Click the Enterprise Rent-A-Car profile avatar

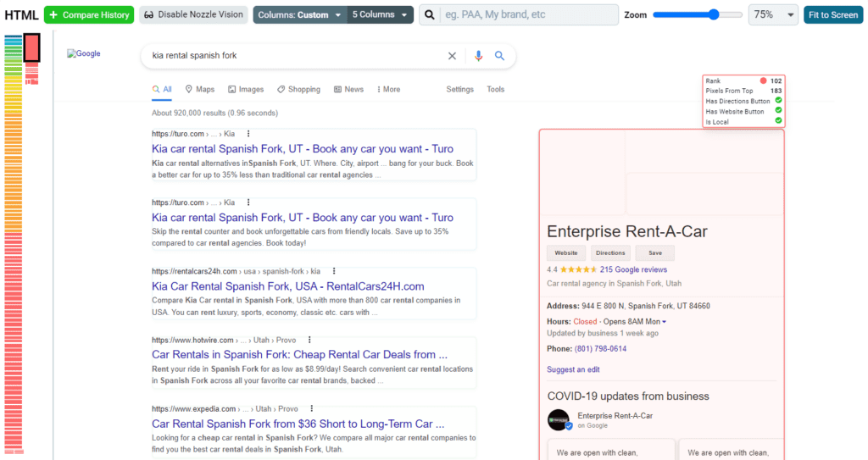pyautogui.click(x=559, y=420)
